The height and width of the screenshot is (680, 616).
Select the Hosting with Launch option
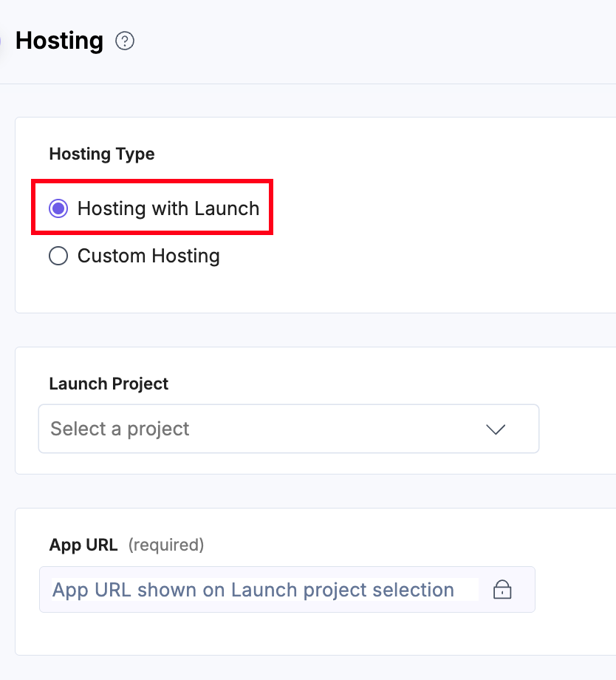58,208
